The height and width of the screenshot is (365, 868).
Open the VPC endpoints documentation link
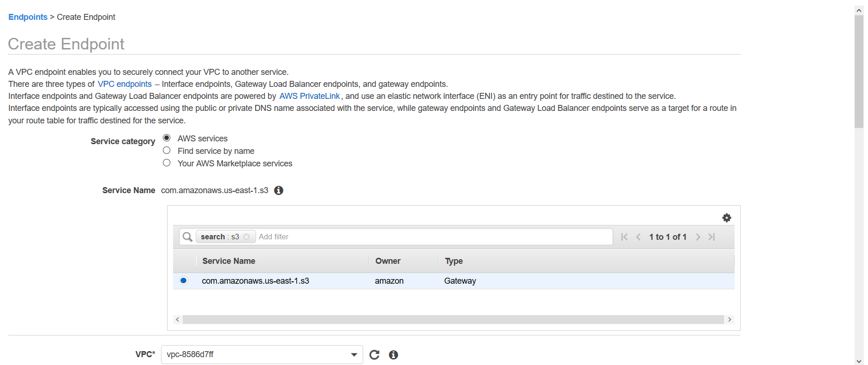coord(125,84)
